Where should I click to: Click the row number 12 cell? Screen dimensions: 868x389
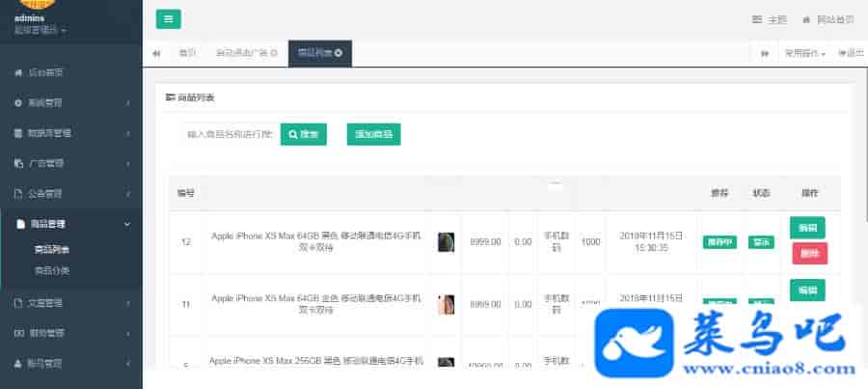point(186,242)
